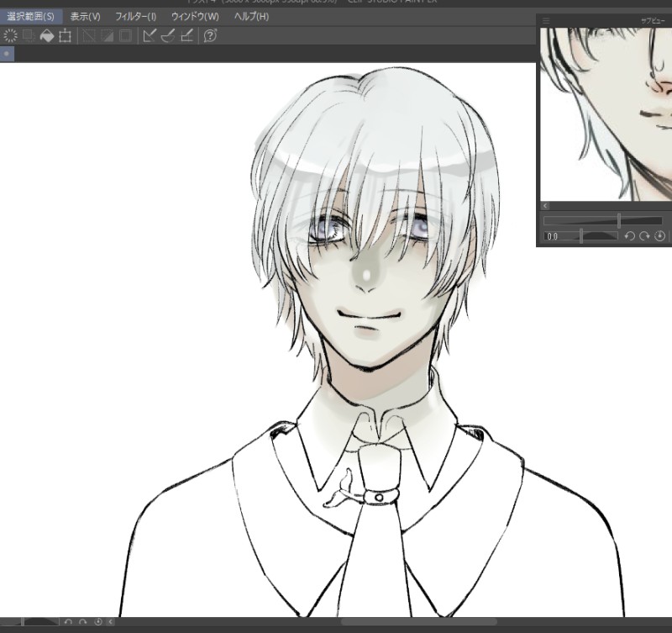
Task: Click the Sub View reference image
Action: click(x=606, y=114)
